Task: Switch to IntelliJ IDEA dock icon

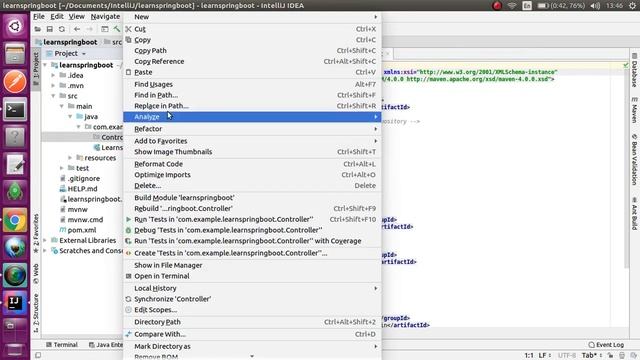Action: (x=15, y=303)
